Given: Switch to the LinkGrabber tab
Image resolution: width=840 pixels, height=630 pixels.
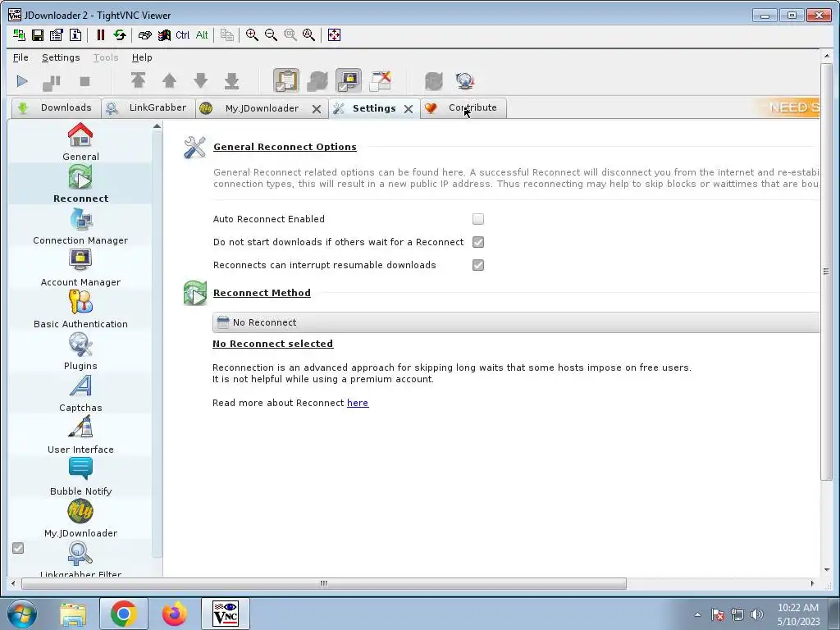Looking at the screenshot, I should (148, 107).
